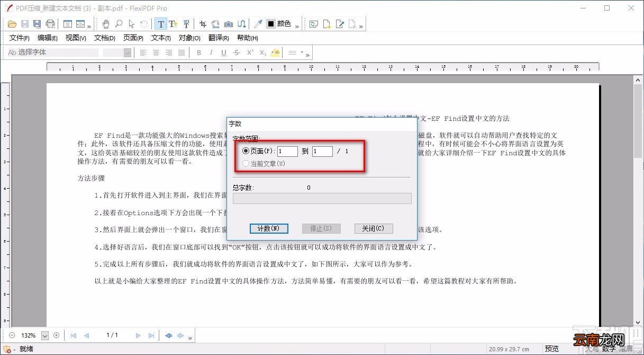
Task: Activate the highlighted Text tool (T)
Action: click(161, 24)
